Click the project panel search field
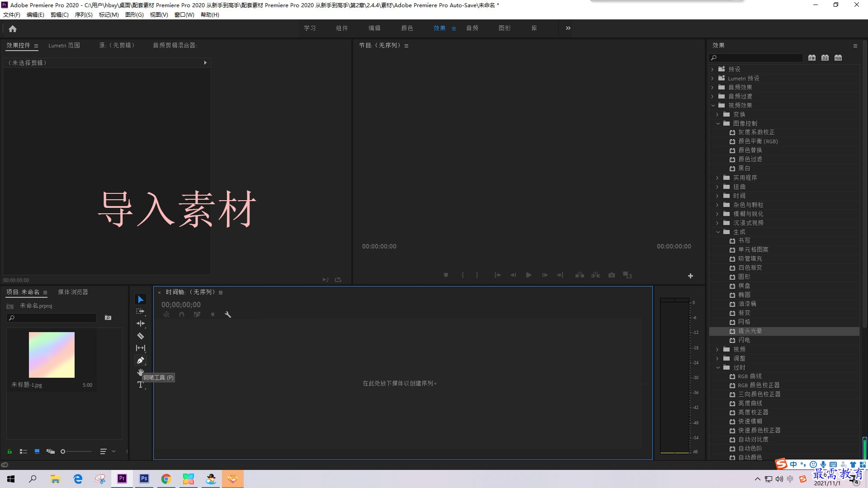 point(52,318)
